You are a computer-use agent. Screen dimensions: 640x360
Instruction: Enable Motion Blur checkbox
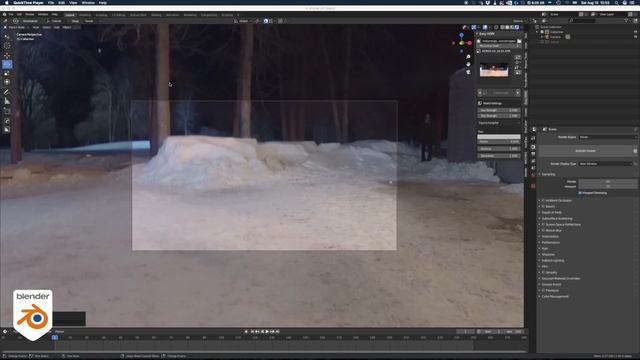pos(543,231)
